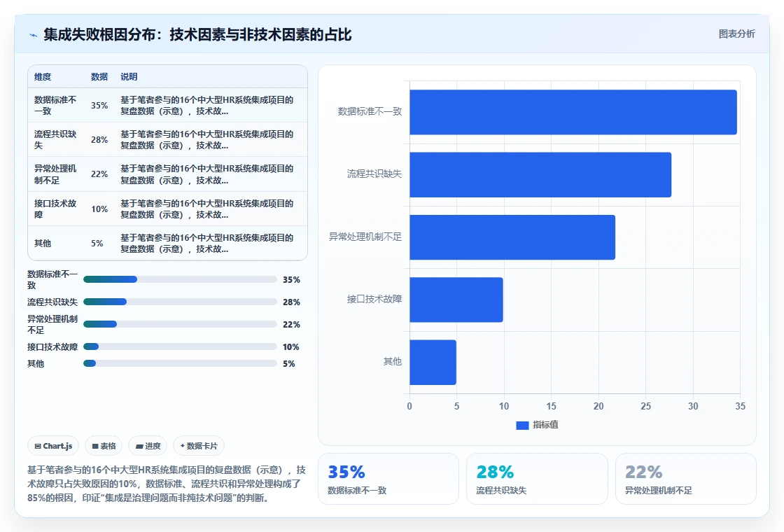The image size is (784, 532).
Task: Toggle the 指标值 legend item
Action: [537, 425]
